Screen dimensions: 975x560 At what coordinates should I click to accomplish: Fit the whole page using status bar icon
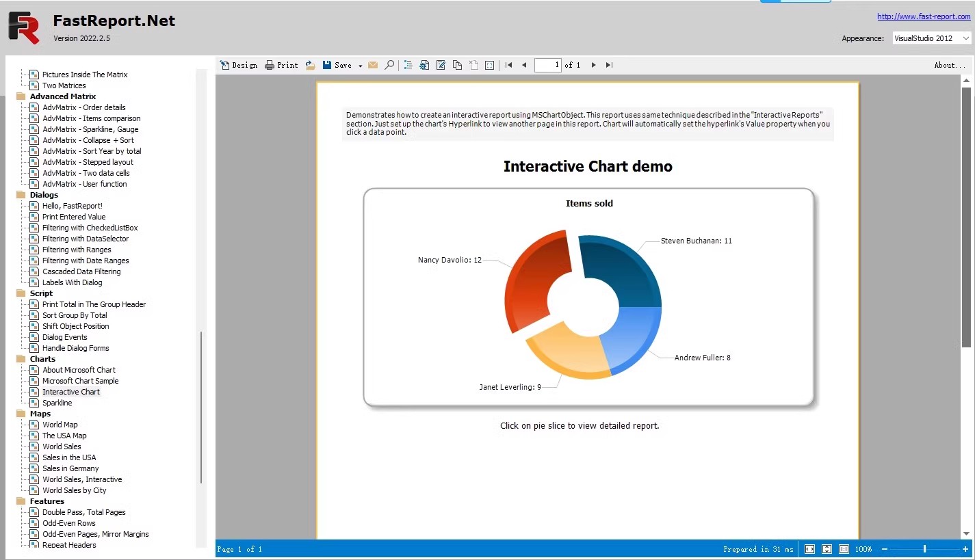pos(827,549)
